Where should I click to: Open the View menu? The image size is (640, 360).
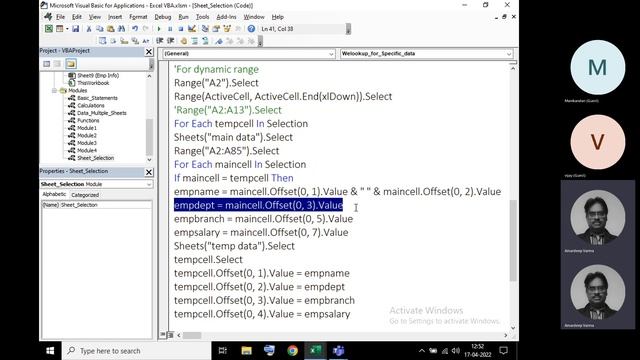95,17
